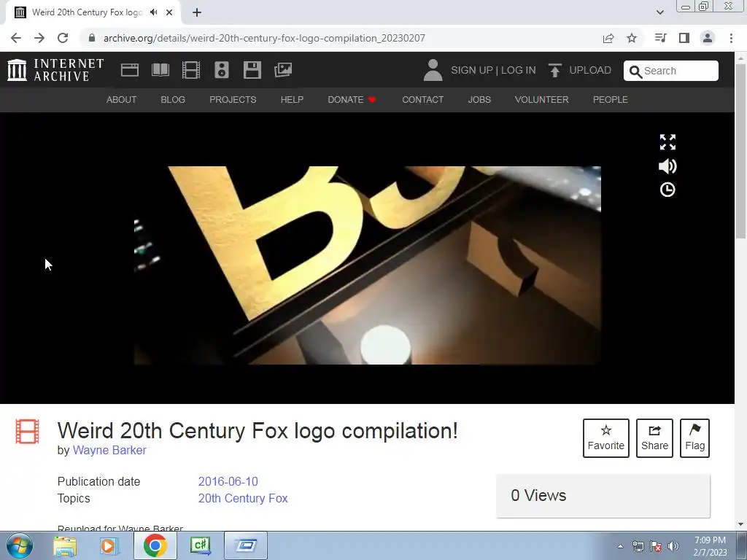
Task: Open the JOBS menu item
Action: (x=479, y=99)
